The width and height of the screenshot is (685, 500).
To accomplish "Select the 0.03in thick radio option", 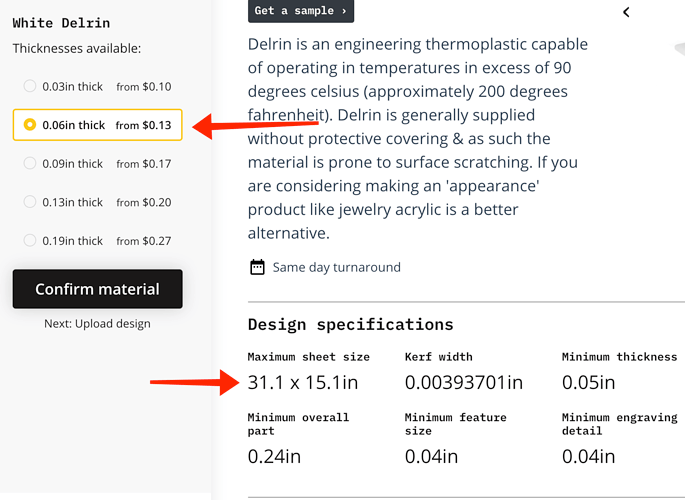I will point(30,86).
